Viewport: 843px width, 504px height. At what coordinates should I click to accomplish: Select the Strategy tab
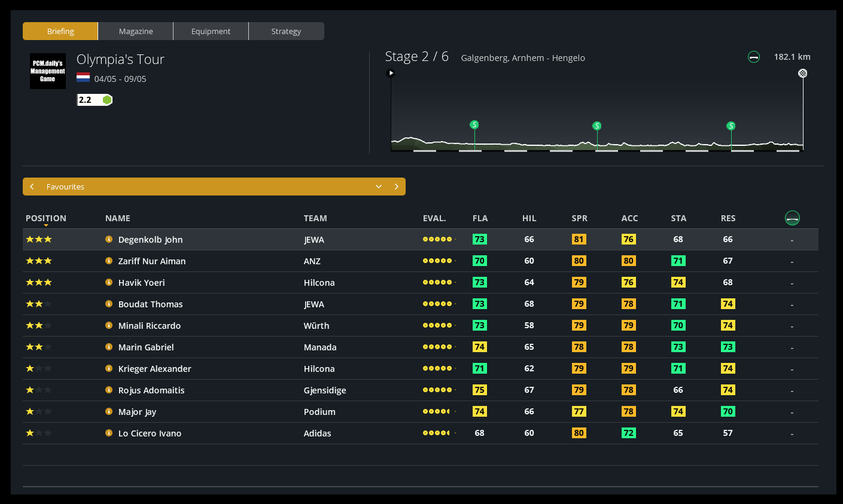click(286, 31)
